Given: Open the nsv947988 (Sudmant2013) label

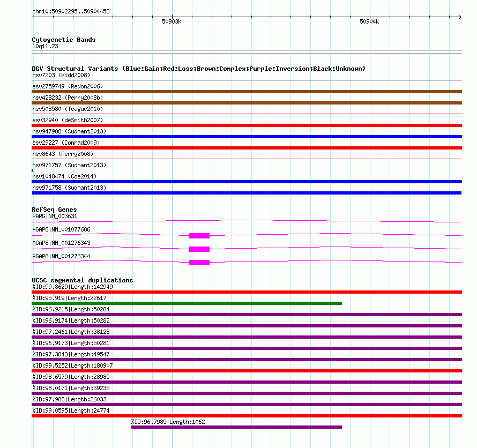Looking at the screenshot, I should coord(69,131).
